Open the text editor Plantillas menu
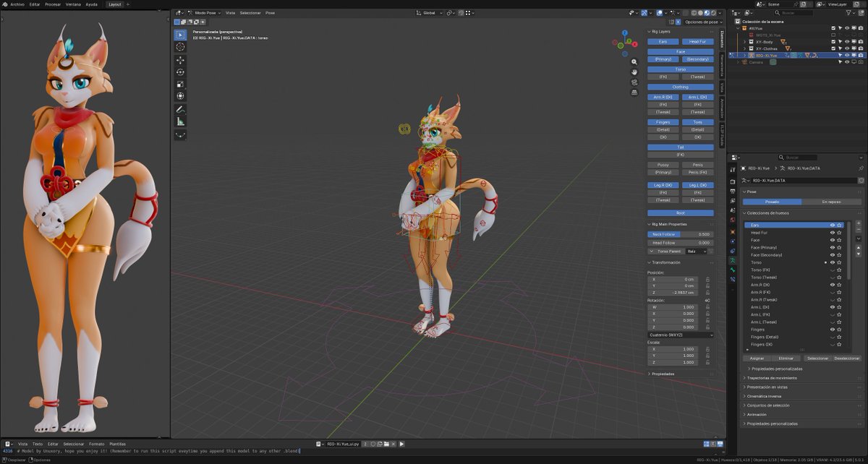Viewport: 868px width, 464px height. (x=118, y=444)
